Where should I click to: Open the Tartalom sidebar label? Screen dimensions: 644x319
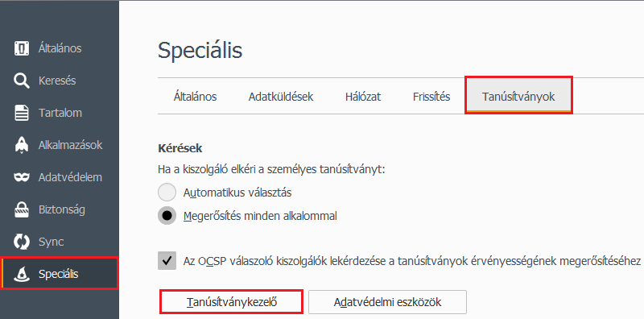[60, 113]
